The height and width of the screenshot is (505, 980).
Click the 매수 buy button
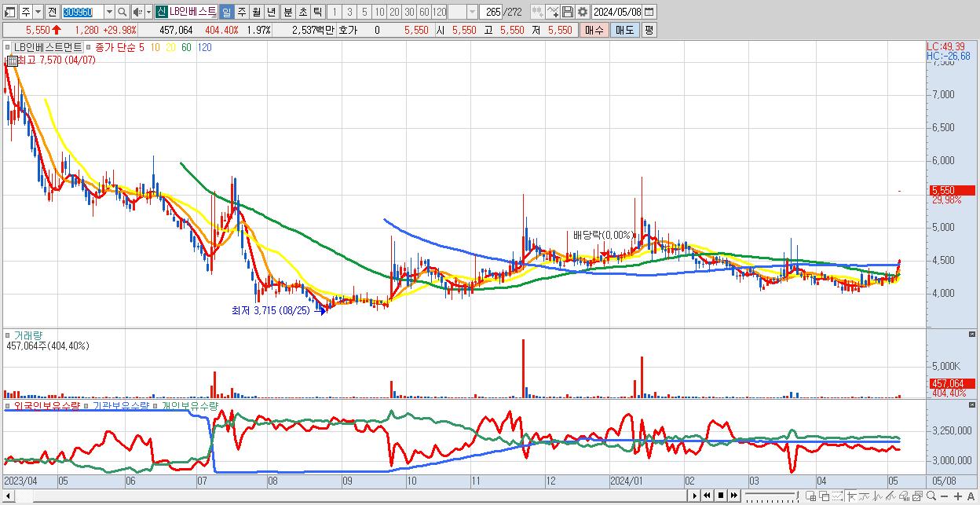point(594,29)
